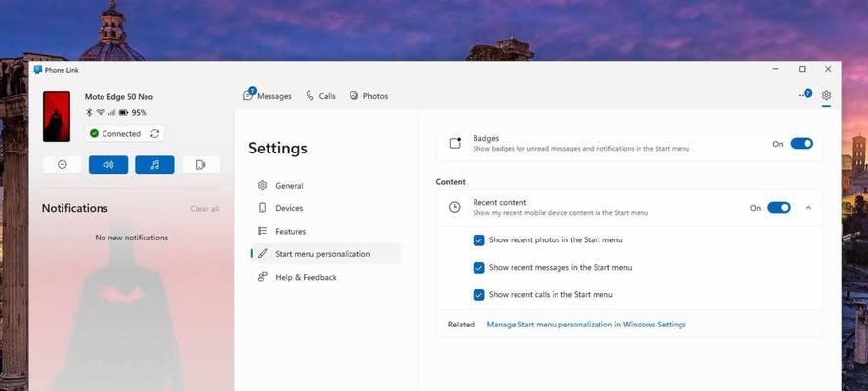
Task: Click the Wi-Fi status icon
Action: point(101,112)
